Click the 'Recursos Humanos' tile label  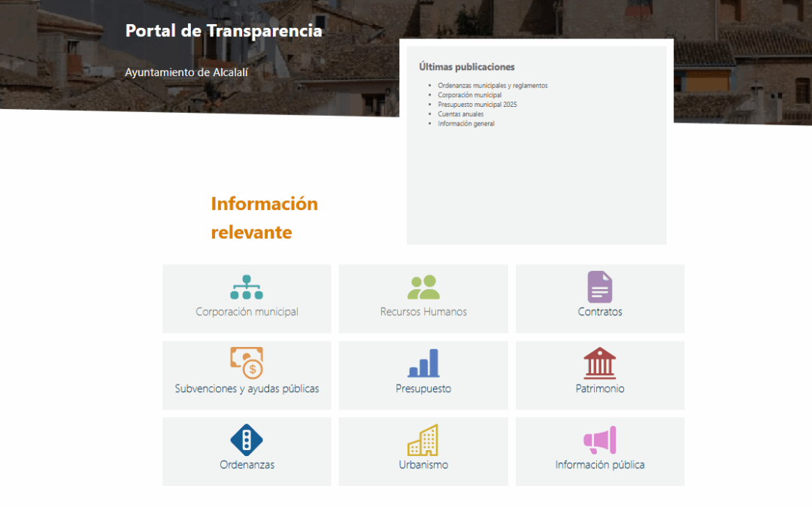point(423,312)
